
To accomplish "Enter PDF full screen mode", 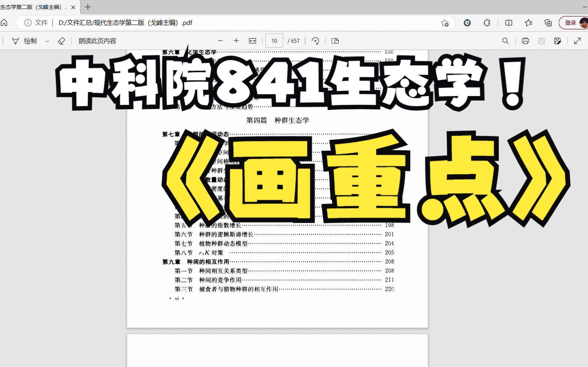I will pos(578,41).
